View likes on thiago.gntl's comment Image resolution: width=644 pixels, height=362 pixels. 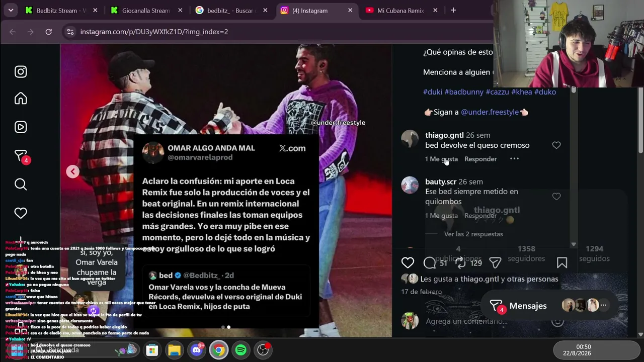[x=441, y=159]
